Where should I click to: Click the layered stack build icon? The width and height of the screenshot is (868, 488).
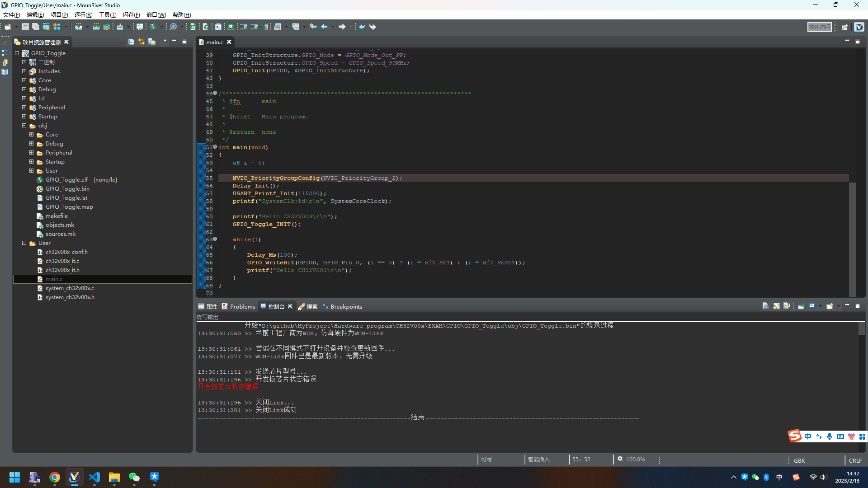tap(107, 27)
